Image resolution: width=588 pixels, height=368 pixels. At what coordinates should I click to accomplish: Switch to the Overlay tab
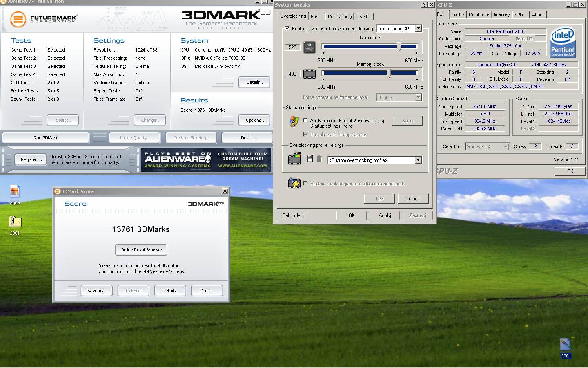click(364, 17)
